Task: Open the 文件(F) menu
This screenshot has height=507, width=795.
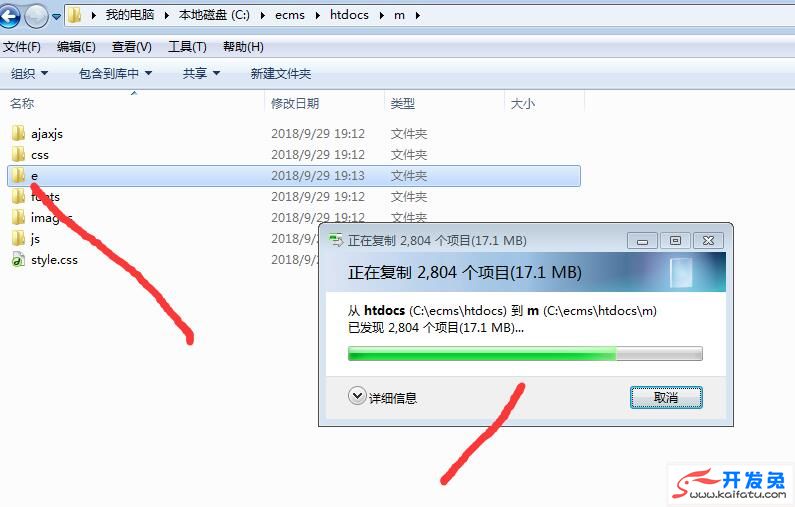Action: point(22,47)
